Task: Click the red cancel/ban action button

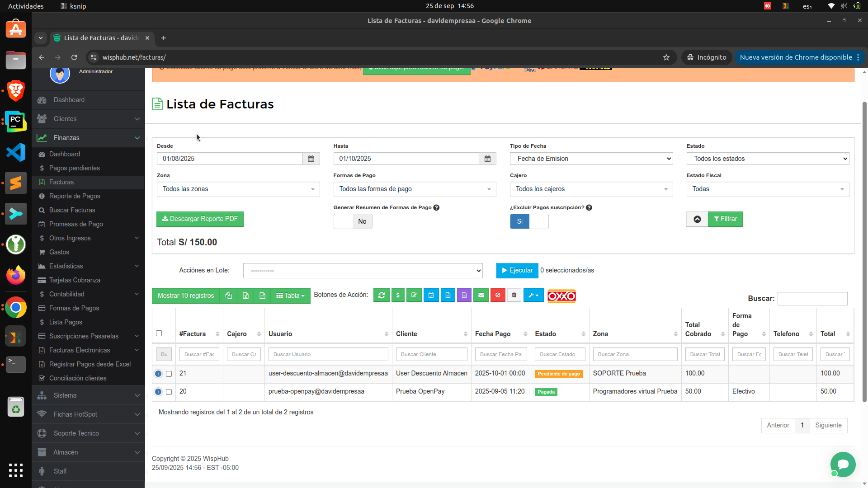Action: pos(498,296)
